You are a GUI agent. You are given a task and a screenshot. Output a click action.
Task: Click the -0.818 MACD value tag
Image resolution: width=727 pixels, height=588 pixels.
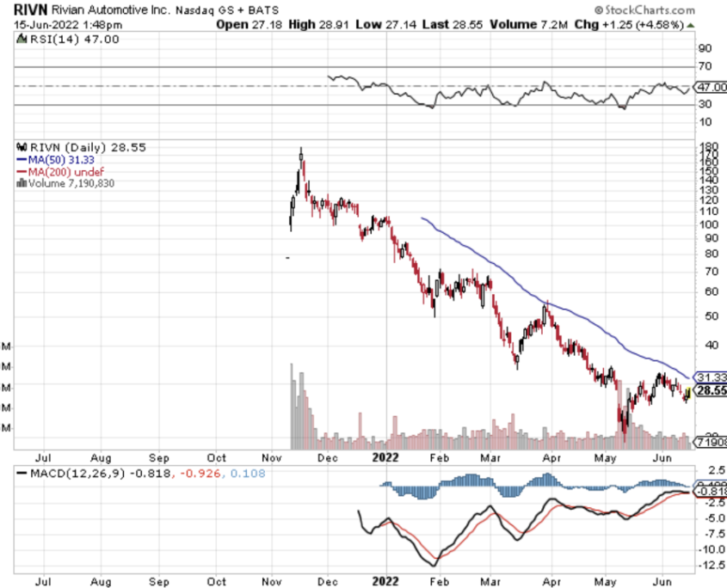[712, 491]
